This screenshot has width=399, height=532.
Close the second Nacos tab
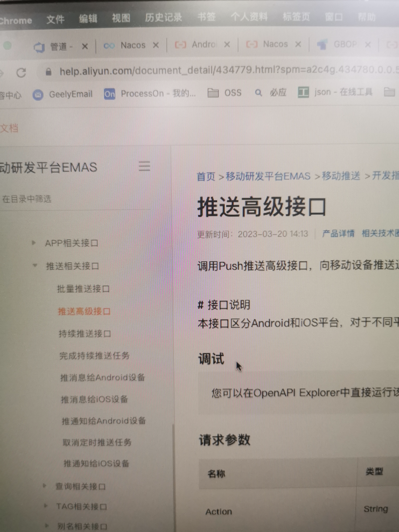point(298,44)
